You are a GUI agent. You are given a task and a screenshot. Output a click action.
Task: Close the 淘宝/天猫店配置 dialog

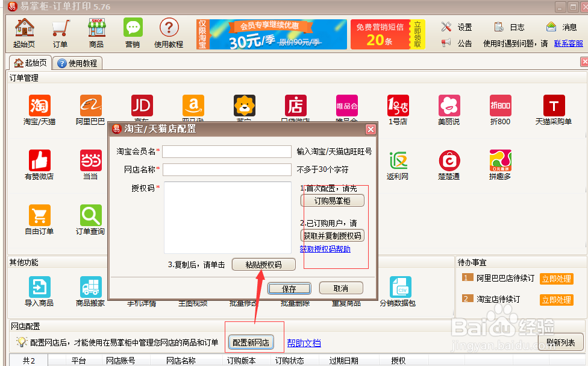tap(371, 130)
